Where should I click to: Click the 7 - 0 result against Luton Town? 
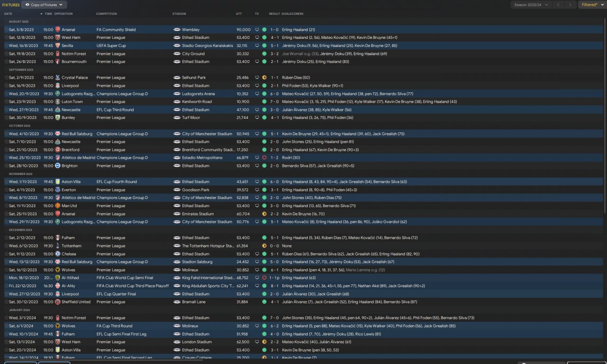click(x=275, y=101)
